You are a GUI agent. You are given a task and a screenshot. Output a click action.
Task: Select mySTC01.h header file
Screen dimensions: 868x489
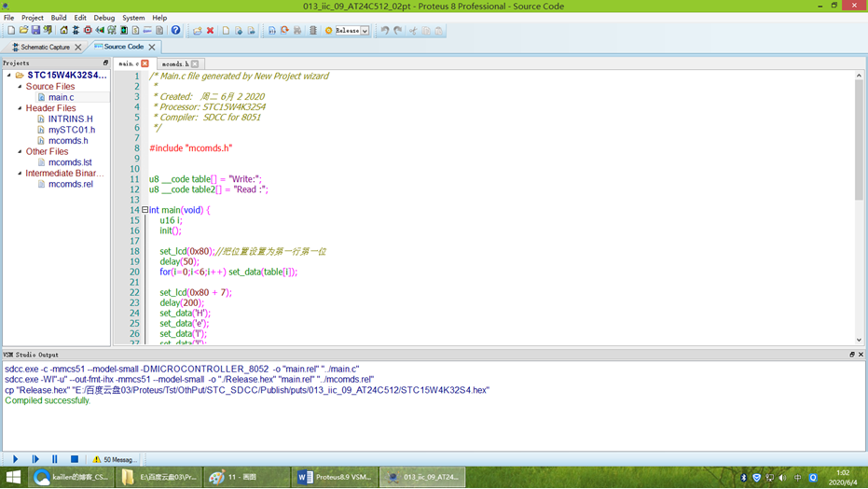pos(72,130)
